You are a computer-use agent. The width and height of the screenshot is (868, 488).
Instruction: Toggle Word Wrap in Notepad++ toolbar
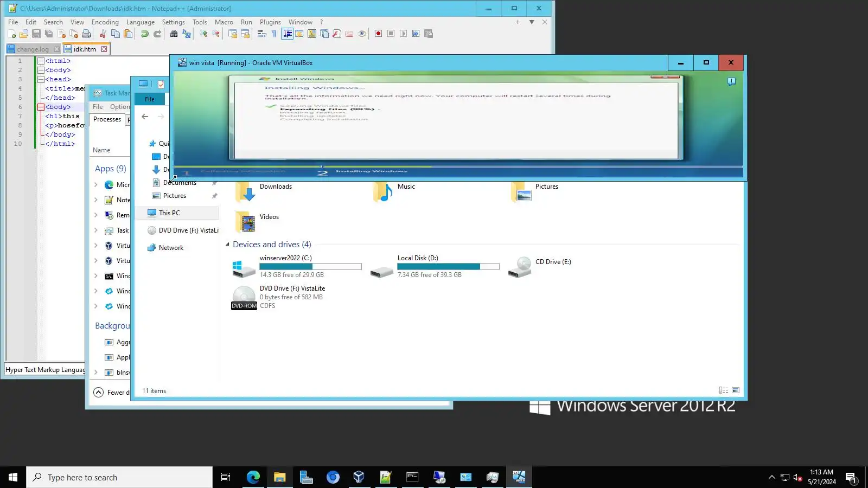[261, 34]
